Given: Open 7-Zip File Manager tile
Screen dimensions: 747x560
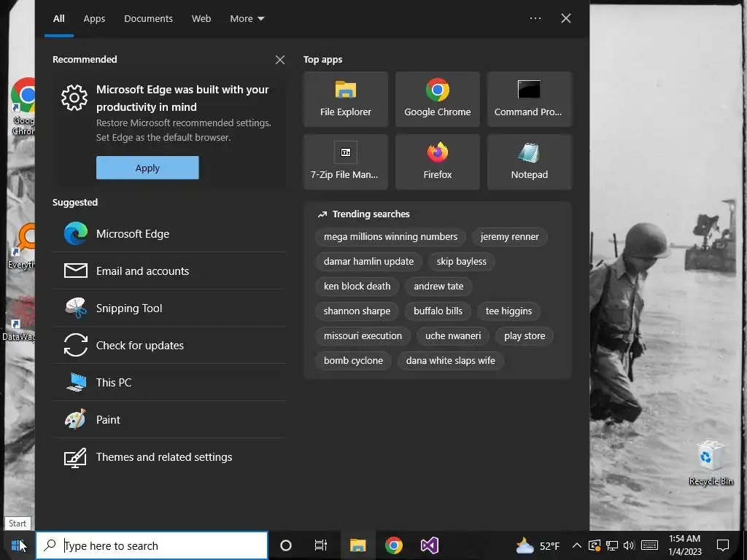Looking at the screenshot, I should point(345,162).
